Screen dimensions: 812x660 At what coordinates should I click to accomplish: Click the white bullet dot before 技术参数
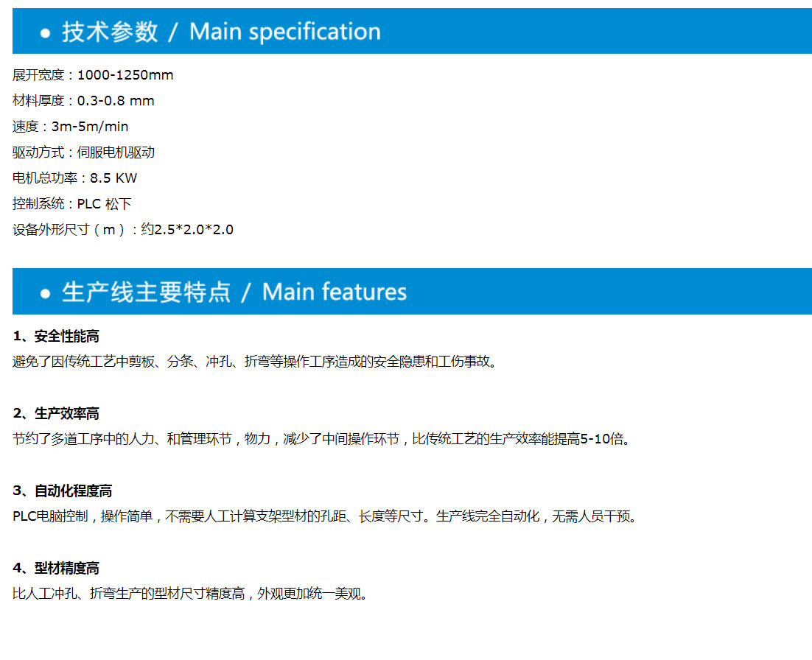point(46,33)
